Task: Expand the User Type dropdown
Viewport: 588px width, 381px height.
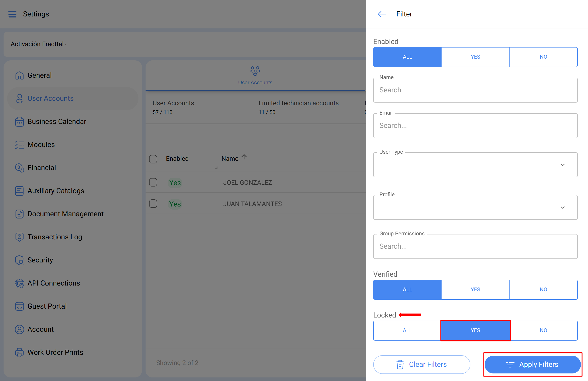Action: pos(562,165)
